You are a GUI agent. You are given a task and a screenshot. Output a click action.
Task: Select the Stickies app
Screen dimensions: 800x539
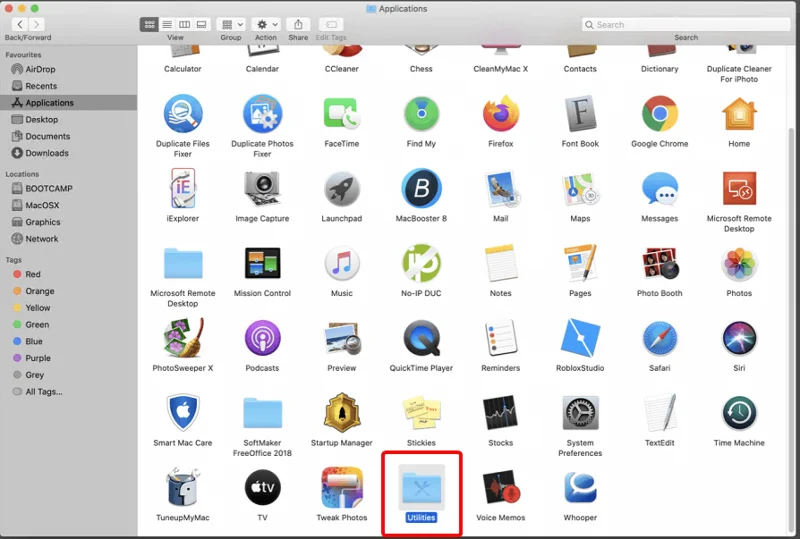point(421,412)
